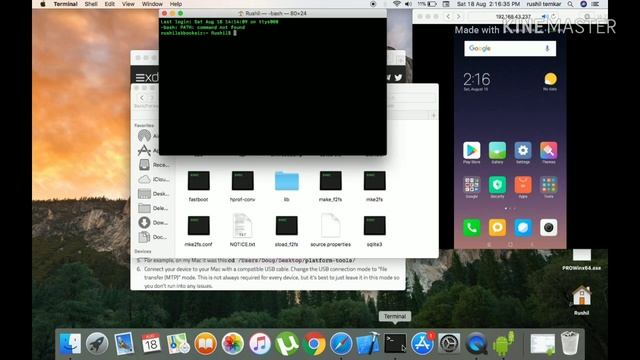Tap blue Browser icon on phone
The height and width of the screenshot is (360, 640).
point(523,227)
